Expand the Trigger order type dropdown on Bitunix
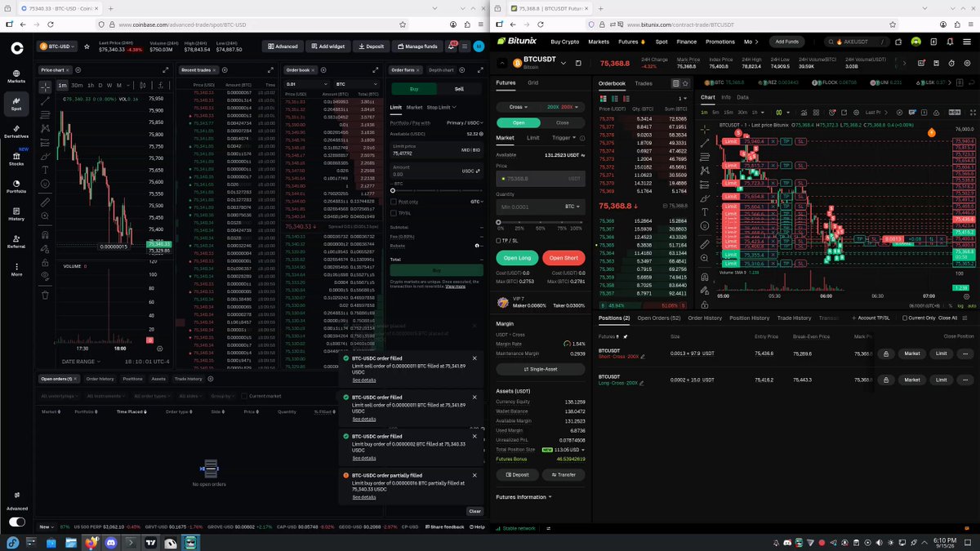 point(564,138)
